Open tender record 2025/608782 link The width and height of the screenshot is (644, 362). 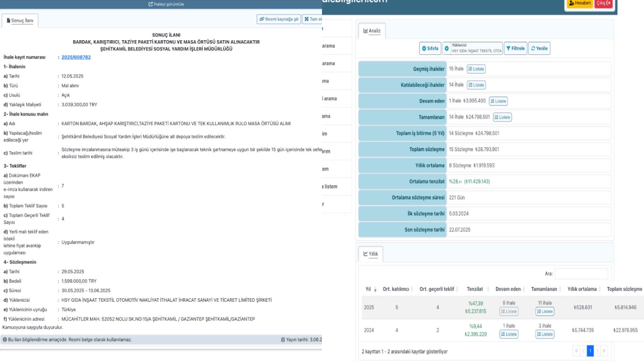coord(76,57)
